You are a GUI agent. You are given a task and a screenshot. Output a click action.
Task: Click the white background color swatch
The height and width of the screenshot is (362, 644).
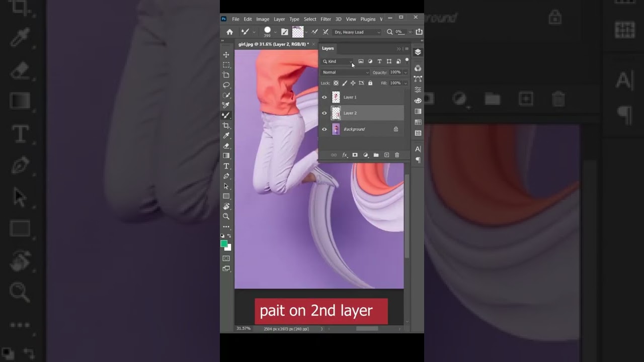tap(229, 248)
